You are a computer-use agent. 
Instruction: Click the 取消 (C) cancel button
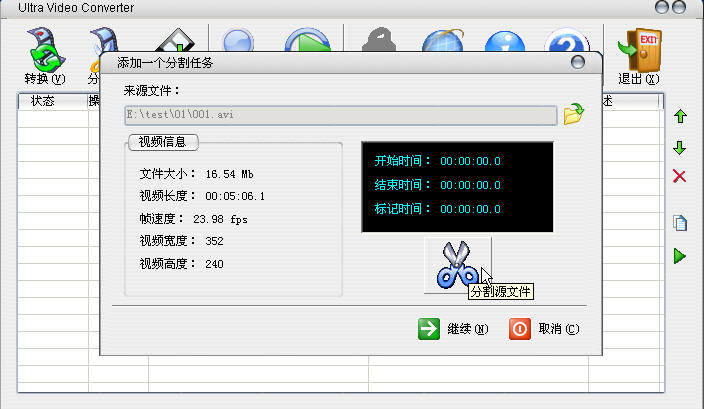tap(544, 329)
